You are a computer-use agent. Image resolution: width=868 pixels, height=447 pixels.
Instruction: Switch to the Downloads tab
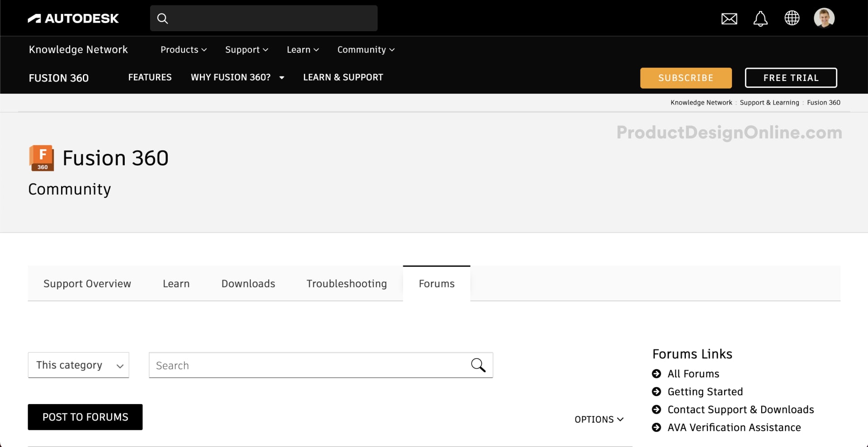(248, 284)
